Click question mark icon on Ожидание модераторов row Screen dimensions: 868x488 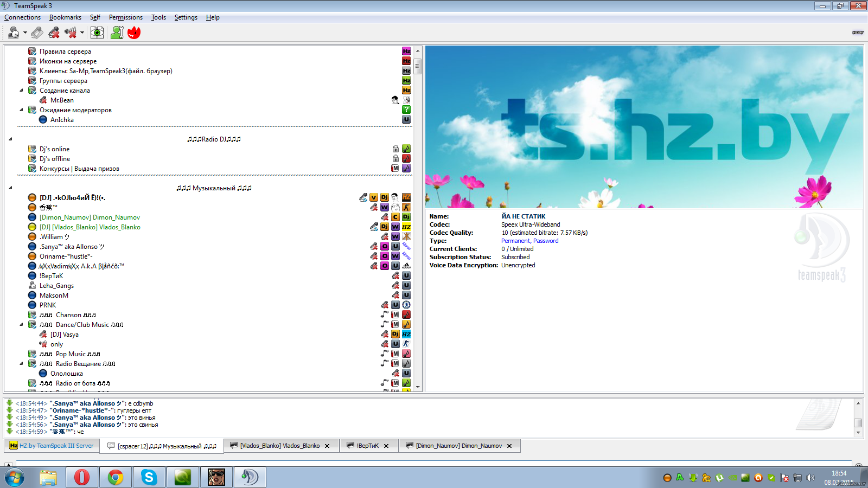[x=406, y=110]
